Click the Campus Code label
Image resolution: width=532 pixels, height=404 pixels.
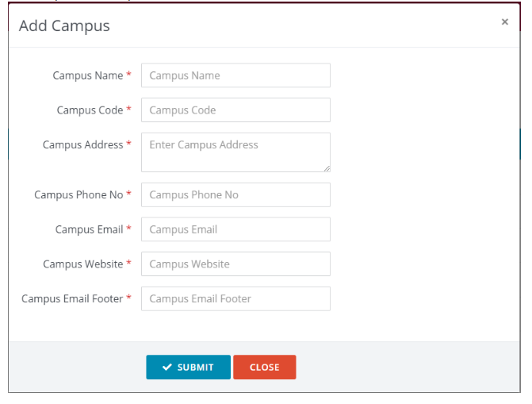point(90,110)
